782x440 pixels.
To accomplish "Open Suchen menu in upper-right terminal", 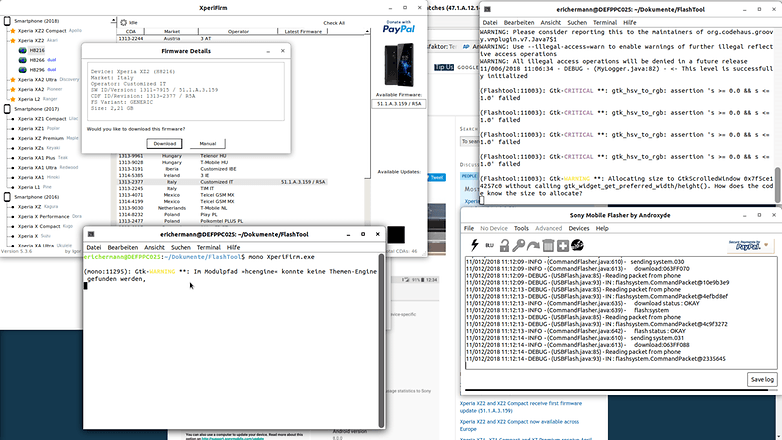I will click(577, 22).
